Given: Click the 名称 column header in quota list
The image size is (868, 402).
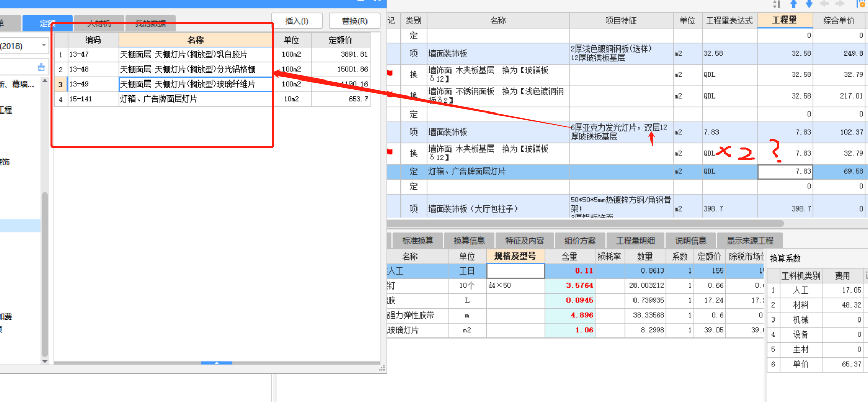Looking at the screenshot, I should tap(195, 40).
